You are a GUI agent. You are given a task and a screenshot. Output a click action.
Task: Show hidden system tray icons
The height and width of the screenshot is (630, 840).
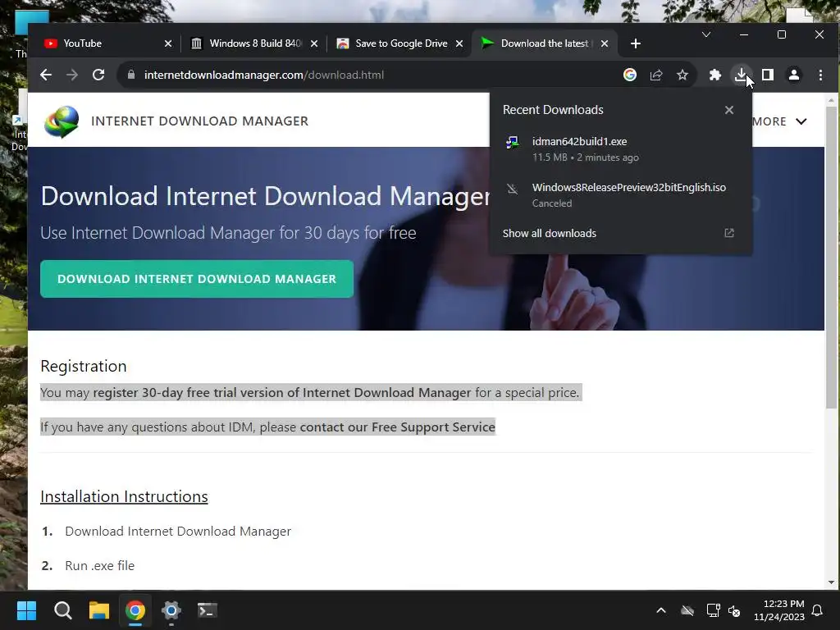661,610
